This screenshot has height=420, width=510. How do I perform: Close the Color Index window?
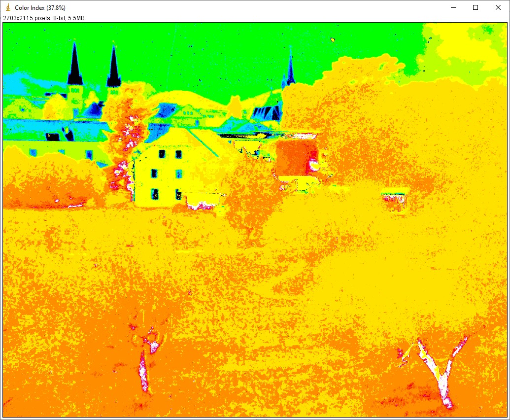coord(498,7)
